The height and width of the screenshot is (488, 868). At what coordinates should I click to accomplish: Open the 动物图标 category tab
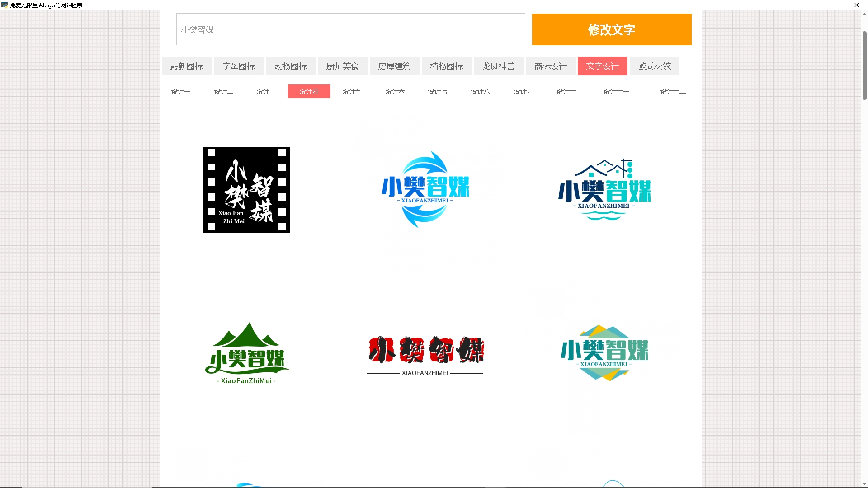(291, 66)
